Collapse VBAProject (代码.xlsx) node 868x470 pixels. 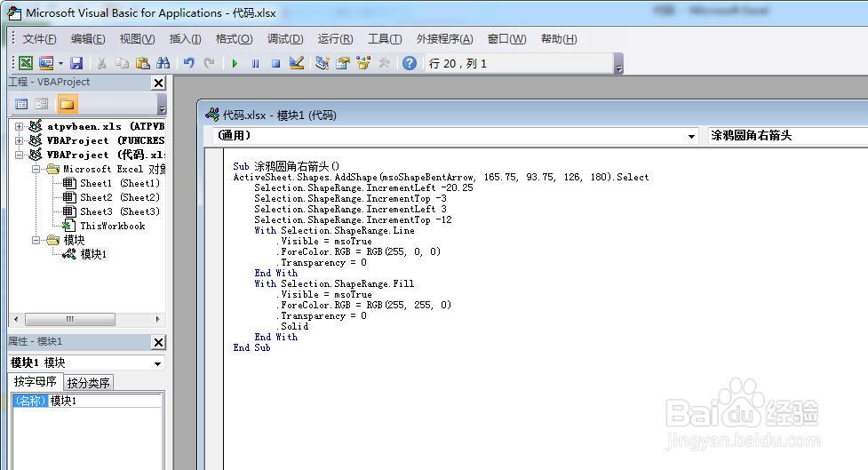(x=19, y=155)
